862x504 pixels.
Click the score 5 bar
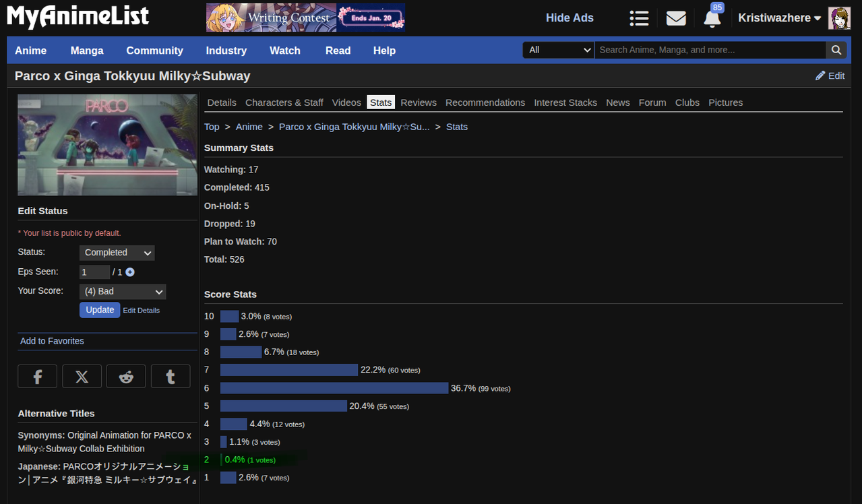click(x=284, y=406)
